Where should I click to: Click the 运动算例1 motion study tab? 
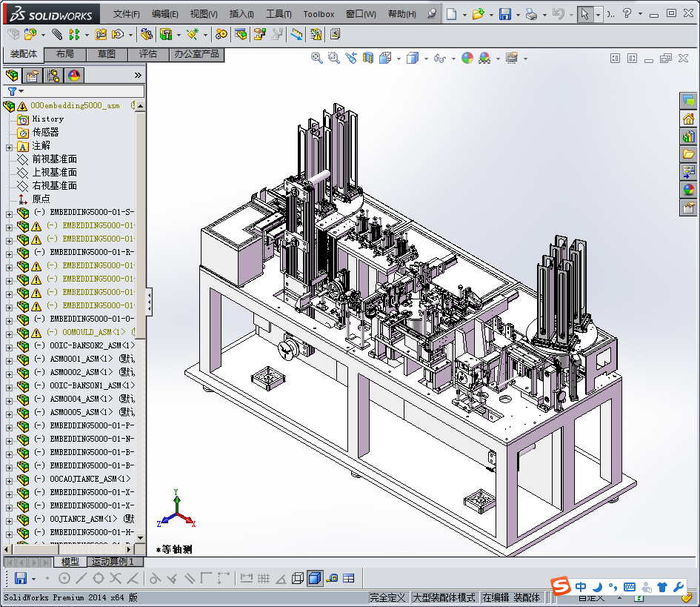111,562
